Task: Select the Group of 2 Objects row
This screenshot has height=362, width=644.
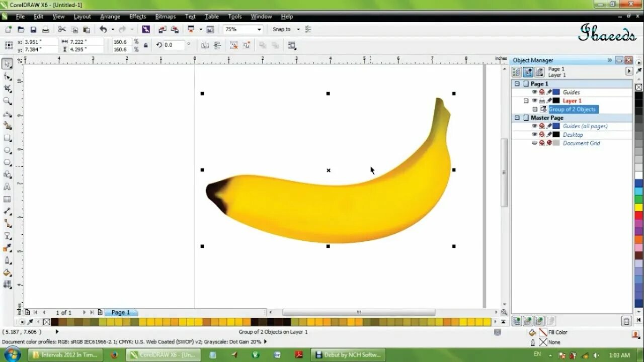Action: pyautogui.click(x=573, y=109)
